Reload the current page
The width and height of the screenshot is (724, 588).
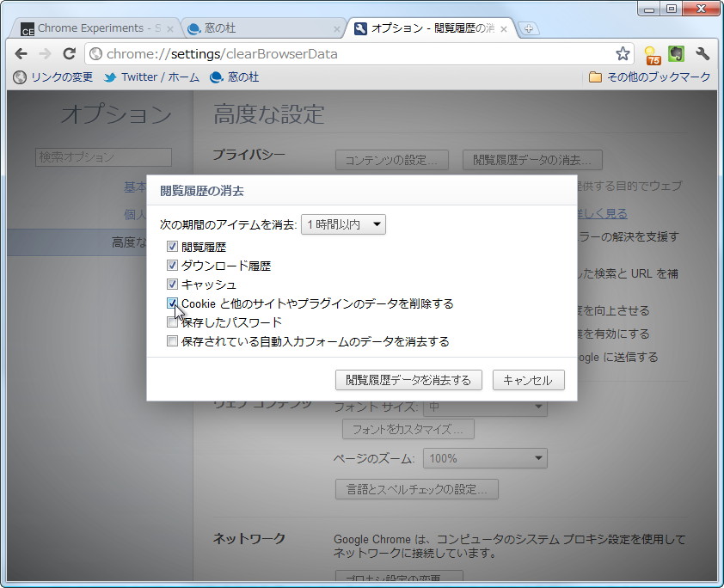[69, 52]
